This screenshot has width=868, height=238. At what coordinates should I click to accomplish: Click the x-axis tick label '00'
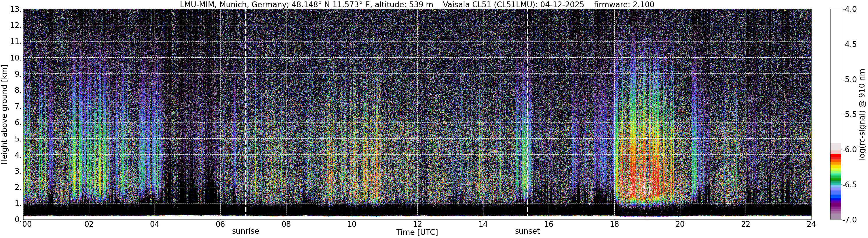click(27, 224)
